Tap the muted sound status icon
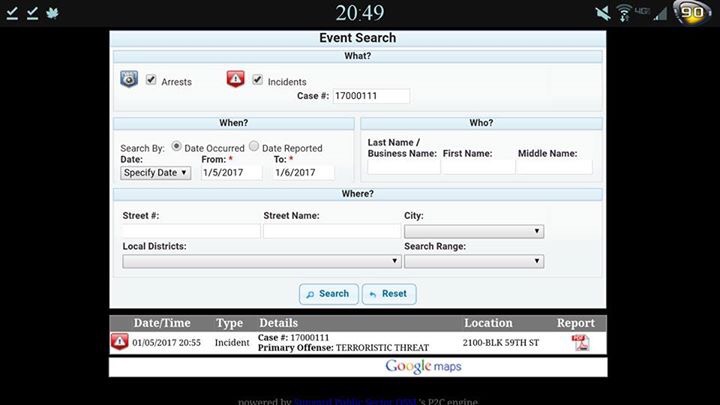The height and width of the screenshot is (405, 720). coord(602,13)
